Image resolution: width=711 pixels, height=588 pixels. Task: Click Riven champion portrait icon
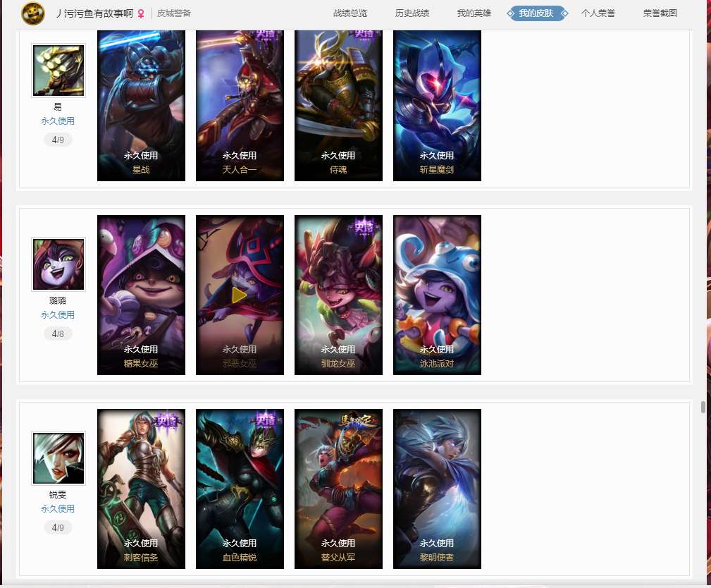tap(58, 458)
